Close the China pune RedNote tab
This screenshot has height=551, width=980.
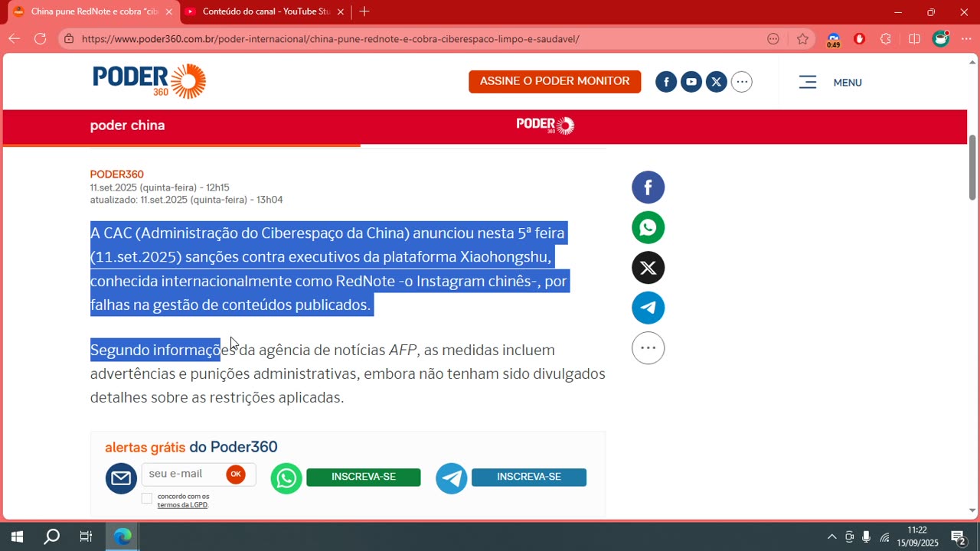pos(168,11)
